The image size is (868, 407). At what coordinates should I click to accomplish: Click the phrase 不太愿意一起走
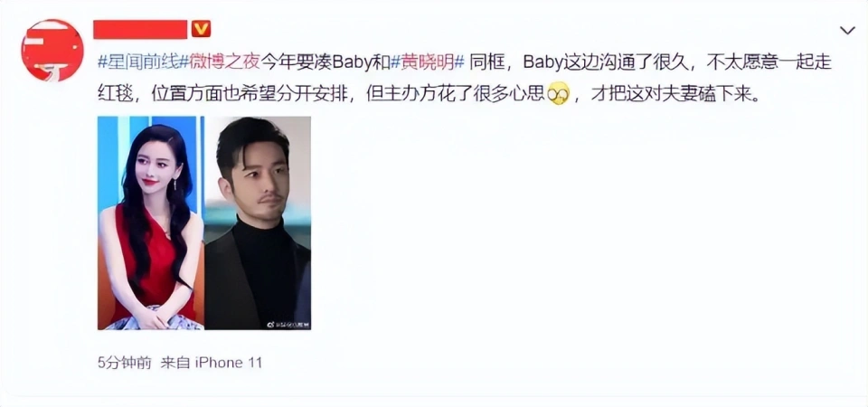pyautogui.click(x=769, y=62)
